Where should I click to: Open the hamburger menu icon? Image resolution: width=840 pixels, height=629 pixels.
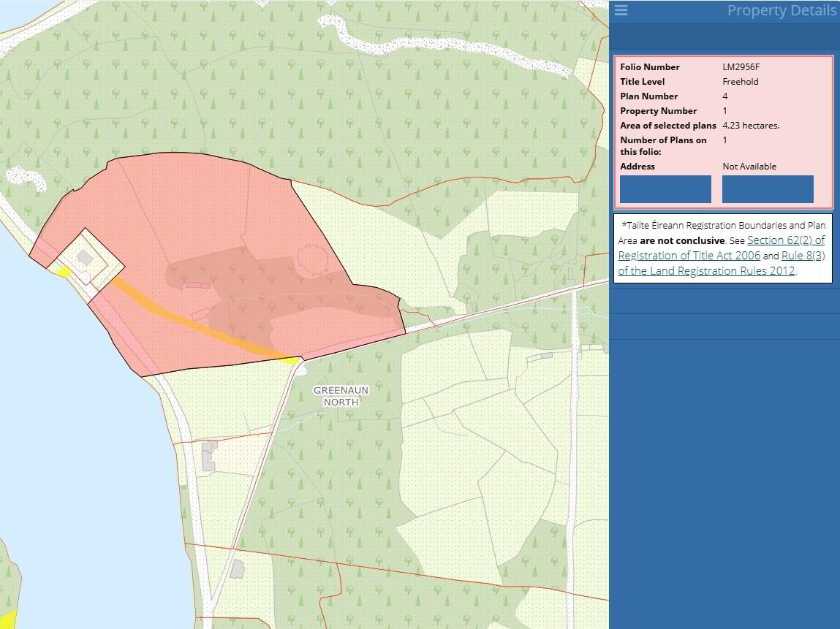621,10
